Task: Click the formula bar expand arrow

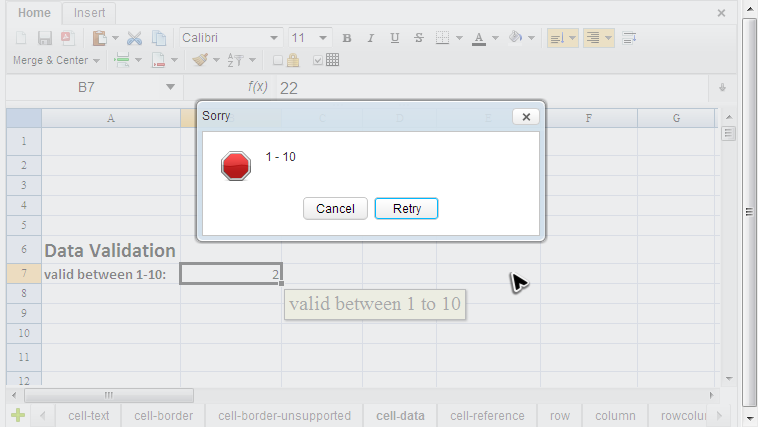Action: click(722, 88)
